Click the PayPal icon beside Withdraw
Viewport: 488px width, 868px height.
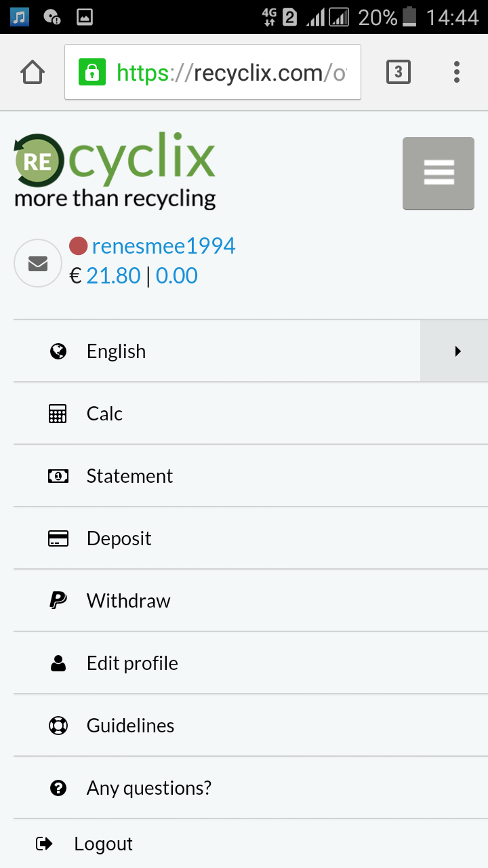click(58, 601)
